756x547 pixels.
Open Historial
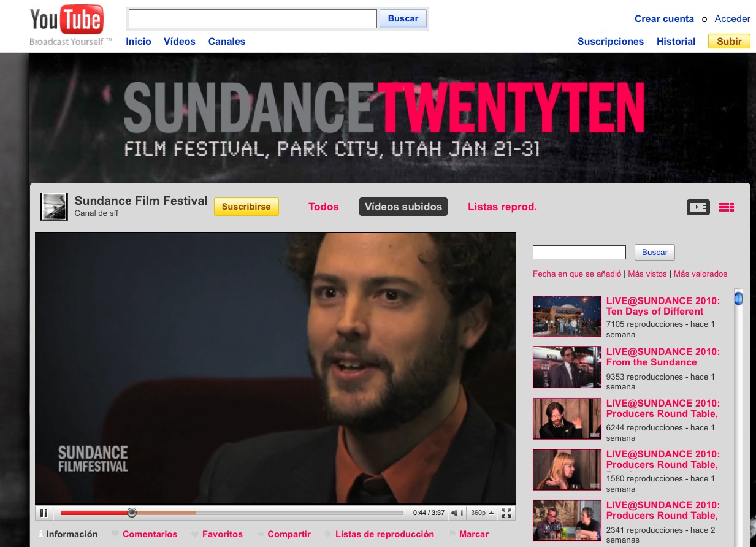click(x=676, y=42)
